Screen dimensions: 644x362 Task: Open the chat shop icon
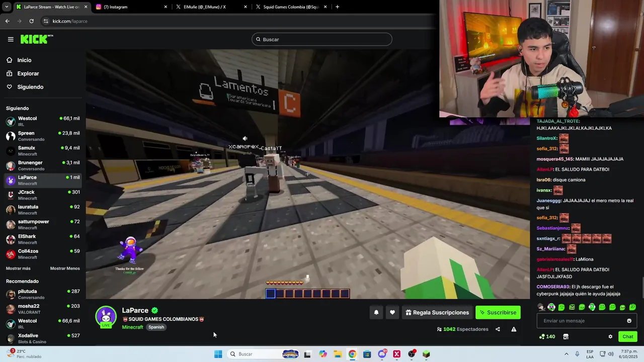566,336
